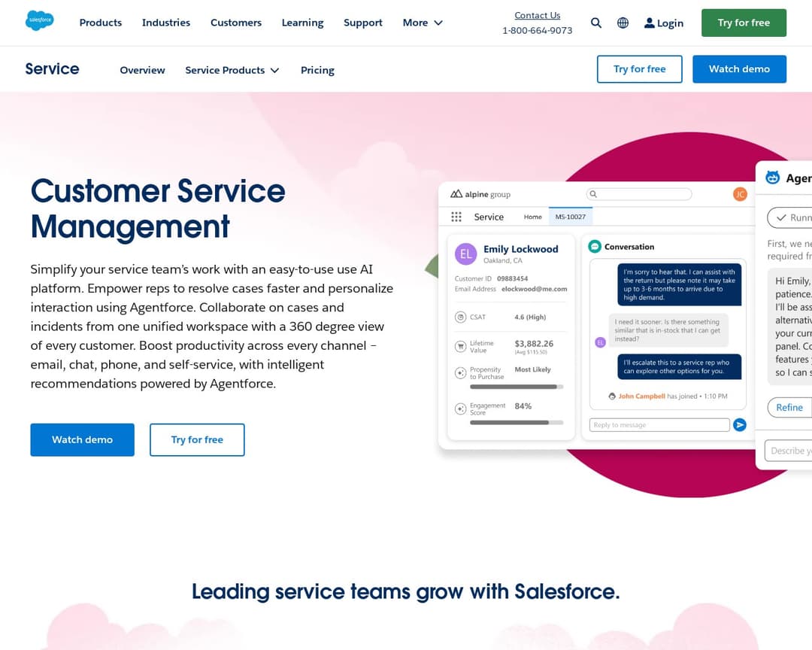
Task: Click hero Try for free button
Action: click(197, 439)
